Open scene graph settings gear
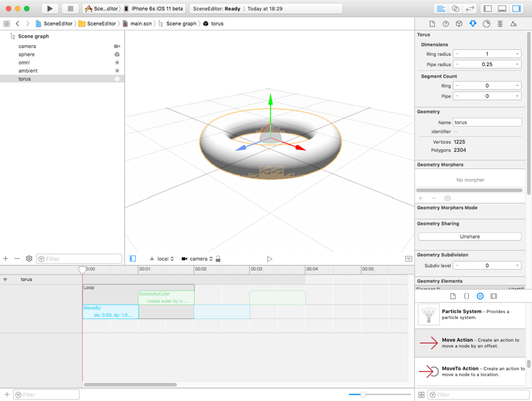The image size is (532, 401). coord(29,258)
